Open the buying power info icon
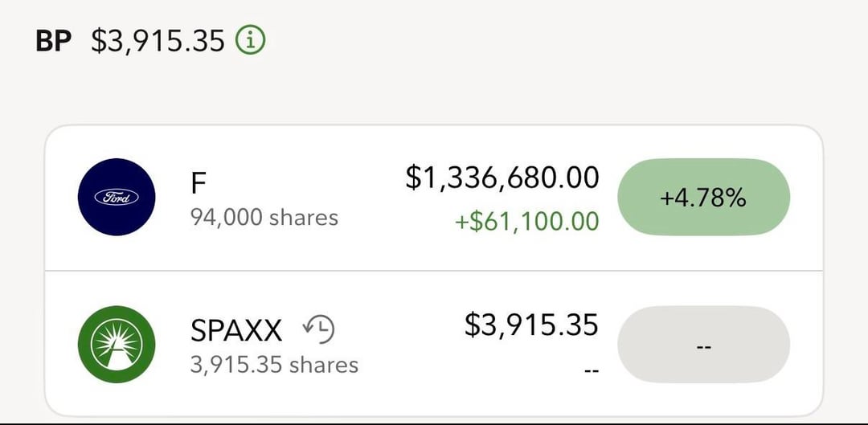The image size is (868, 425). click(x=251, y=40)
